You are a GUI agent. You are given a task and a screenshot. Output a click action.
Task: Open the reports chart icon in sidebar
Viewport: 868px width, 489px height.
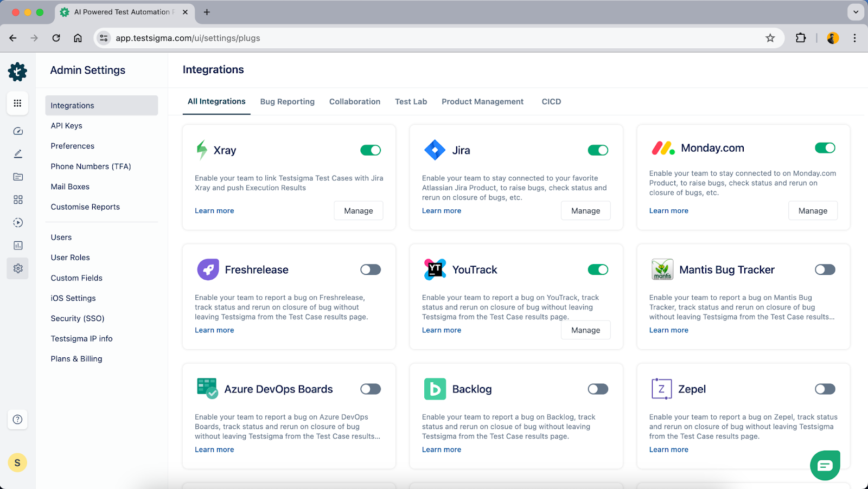[18, 246]
